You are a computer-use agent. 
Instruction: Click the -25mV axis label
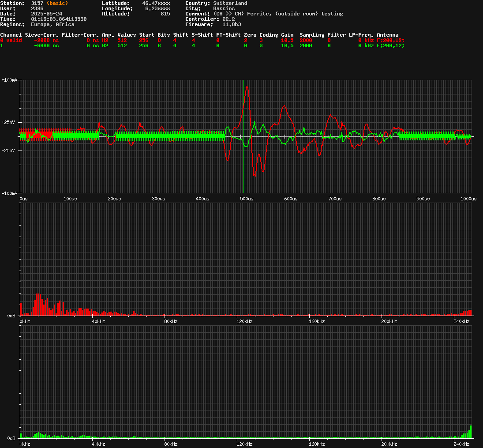click(x=8, y=151)
